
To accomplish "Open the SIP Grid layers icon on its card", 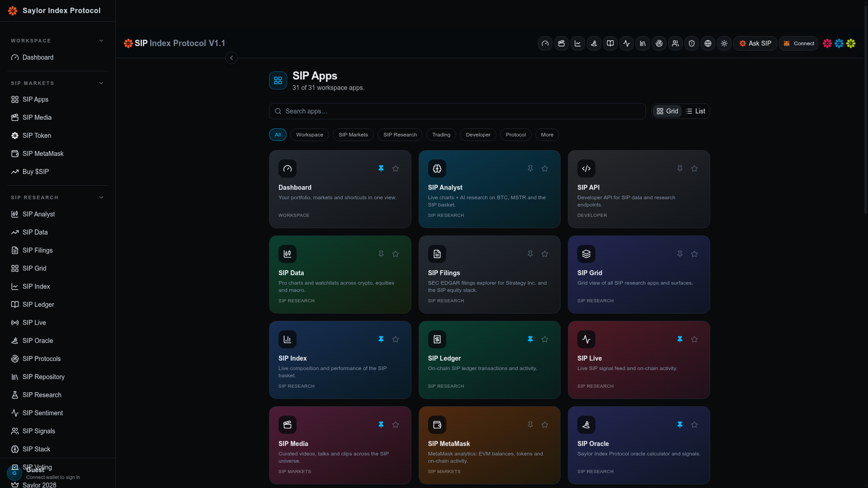I will tap(586, 254).
